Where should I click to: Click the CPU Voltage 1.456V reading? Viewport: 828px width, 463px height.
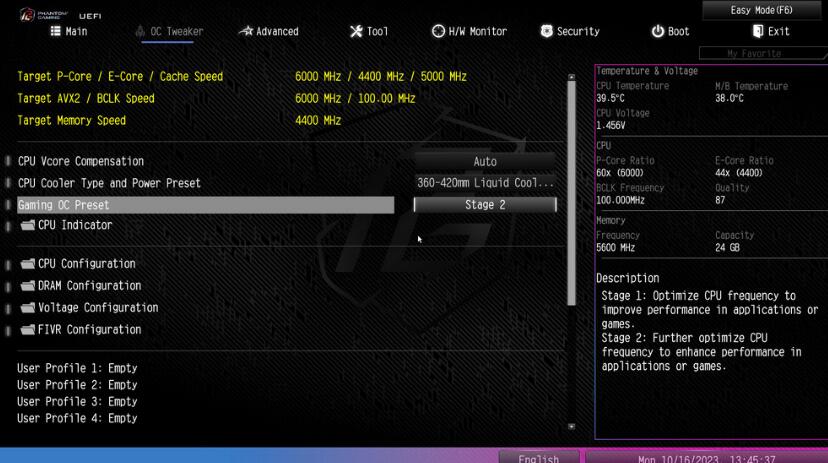click(x=610, y=126)
